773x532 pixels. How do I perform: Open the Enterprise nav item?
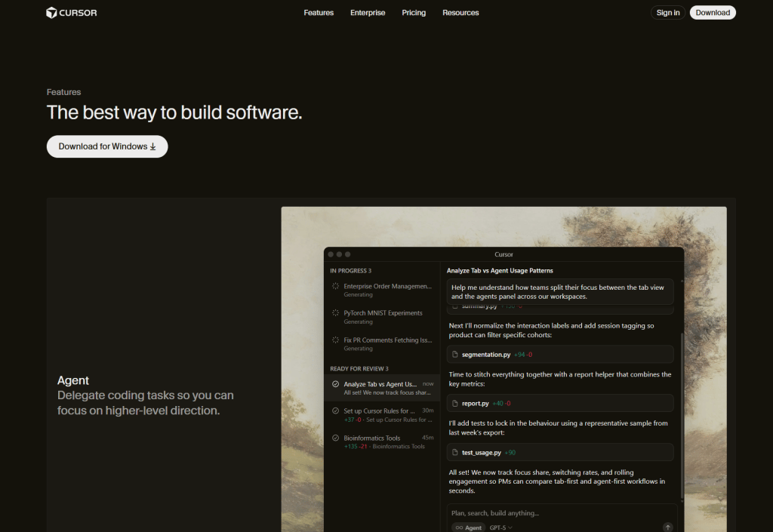[x=368, y=13]
